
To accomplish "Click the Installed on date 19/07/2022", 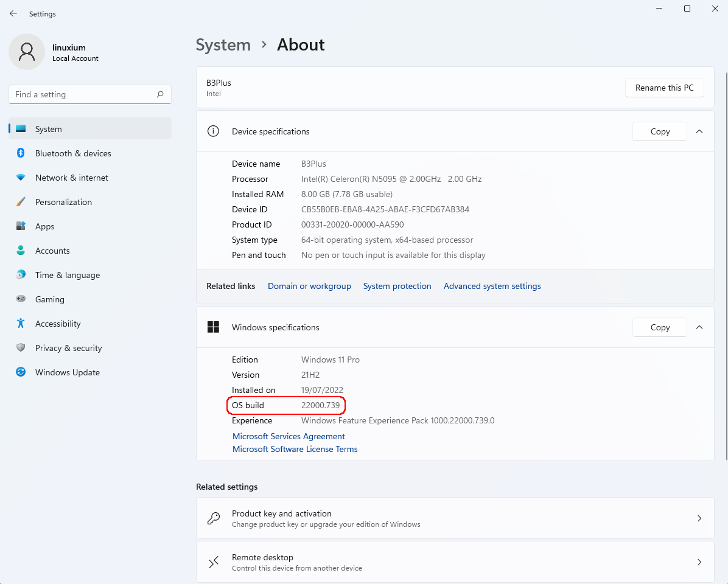I will 322,390.
